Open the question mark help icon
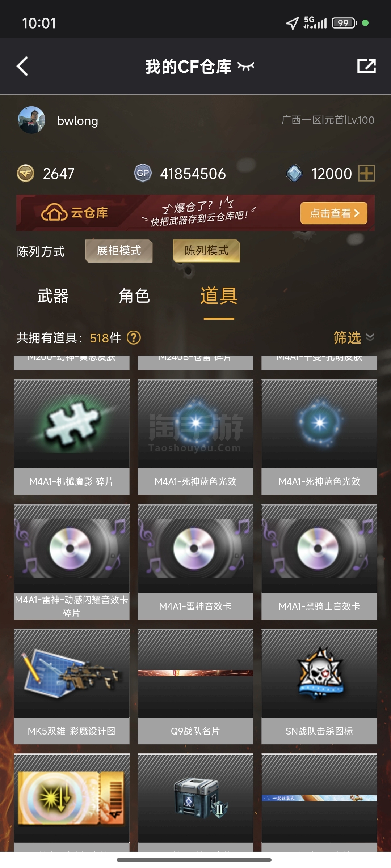 [134, 338]
